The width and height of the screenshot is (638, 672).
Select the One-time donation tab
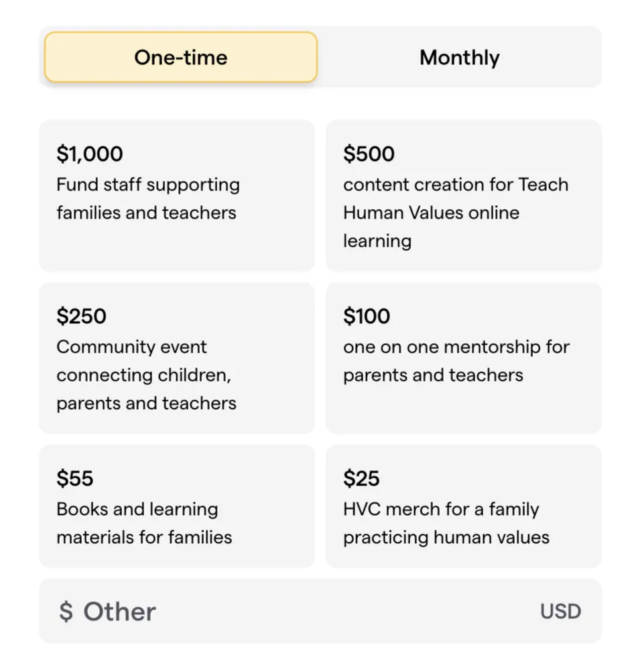[180, 57]
